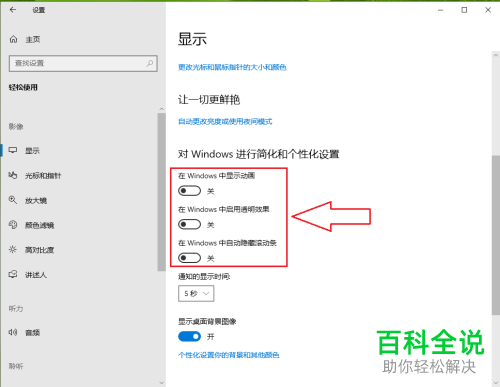
Task: Click the main page scrollbar thumb
Action: click(496, 235)
